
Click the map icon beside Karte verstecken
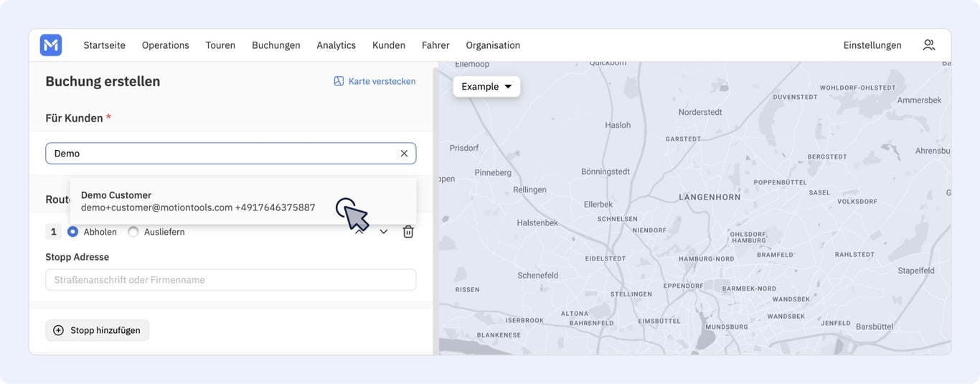pyautogui.click(x=339, y=81)
